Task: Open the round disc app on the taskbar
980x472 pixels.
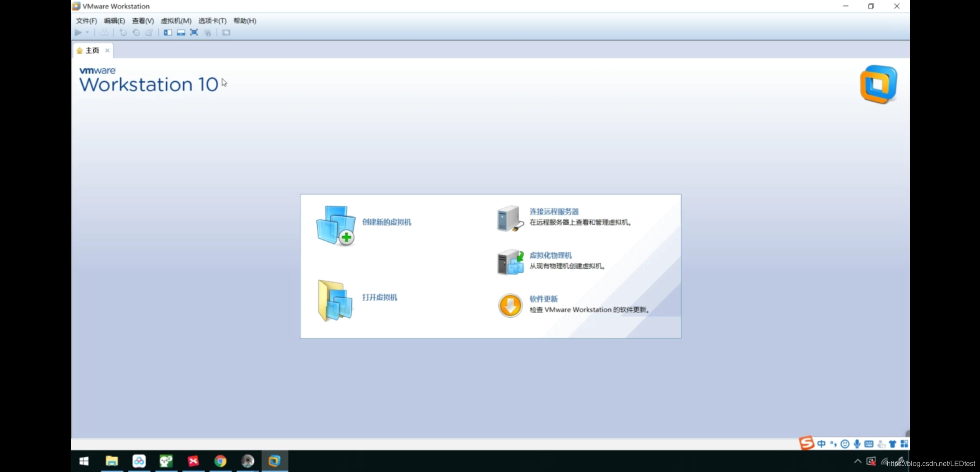Action: [x=248, y=461]
